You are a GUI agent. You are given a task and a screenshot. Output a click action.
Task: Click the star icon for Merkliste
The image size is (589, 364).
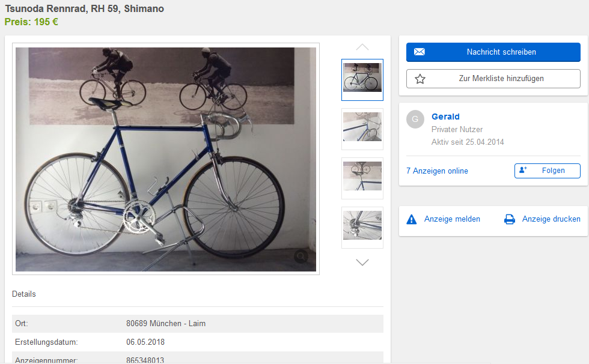coord(420,79)
